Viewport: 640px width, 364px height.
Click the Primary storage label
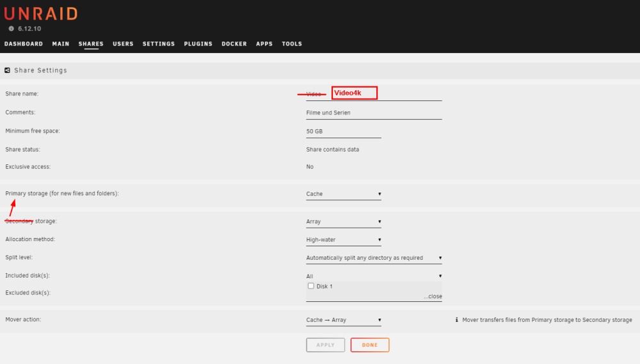[x=62, y=193]
